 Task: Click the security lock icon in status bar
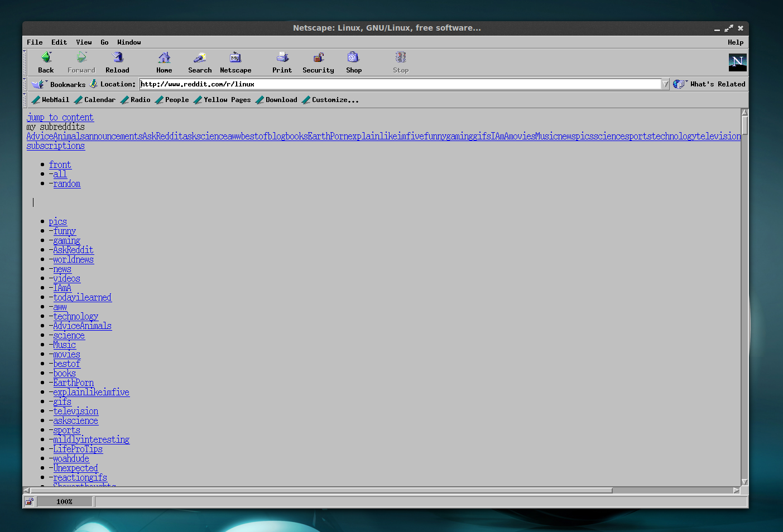(x=30, y=502)
